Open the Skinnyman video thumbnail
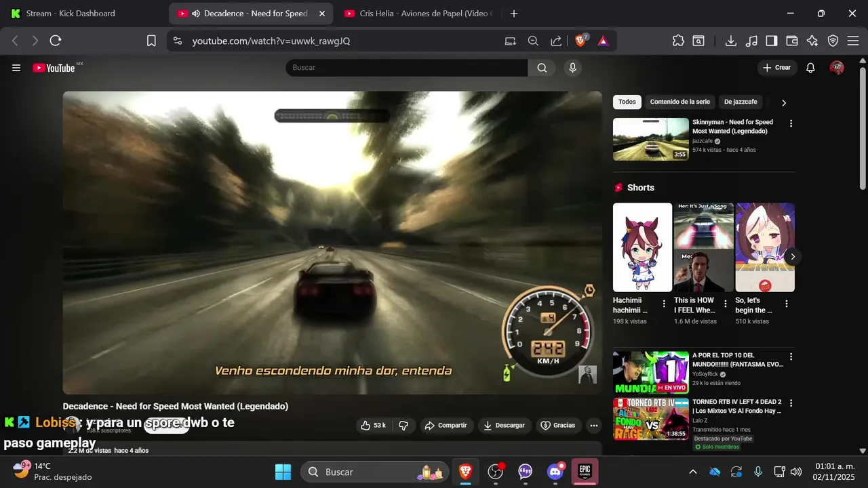Screen dimensions: 868x488 (651, 139)
